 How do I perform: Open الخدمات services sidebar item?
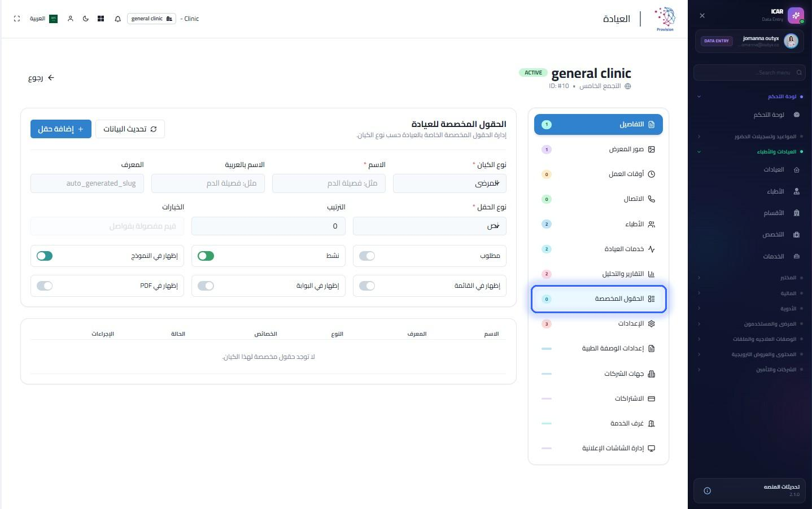(781, 256)
